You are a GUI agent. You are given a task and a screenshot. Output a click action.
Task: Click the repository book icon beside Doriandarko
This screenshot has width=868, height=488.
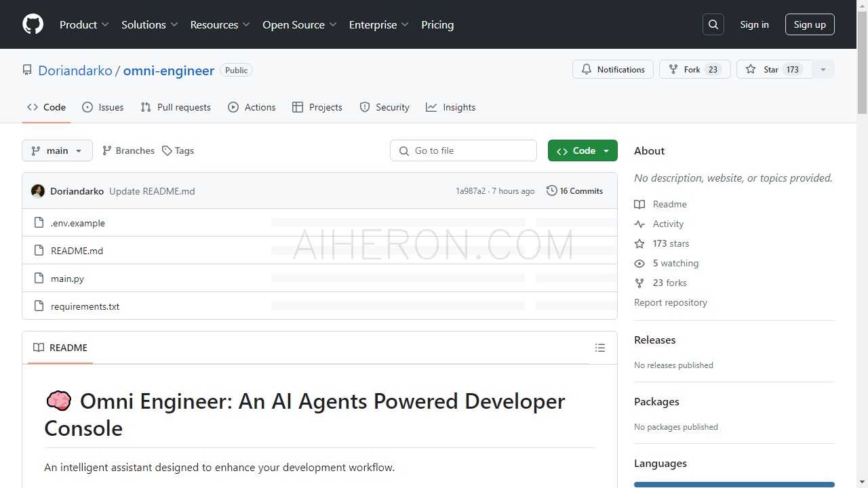27,70
